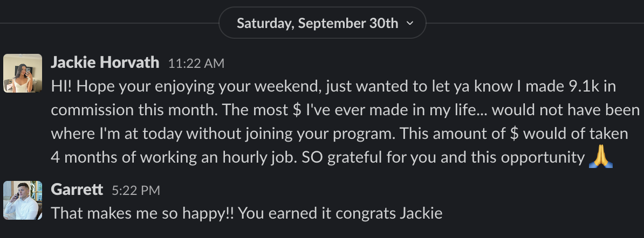Open the Saturday, September 30th date menu
This screenshot has width=644, height=238.
pos(317,23)
